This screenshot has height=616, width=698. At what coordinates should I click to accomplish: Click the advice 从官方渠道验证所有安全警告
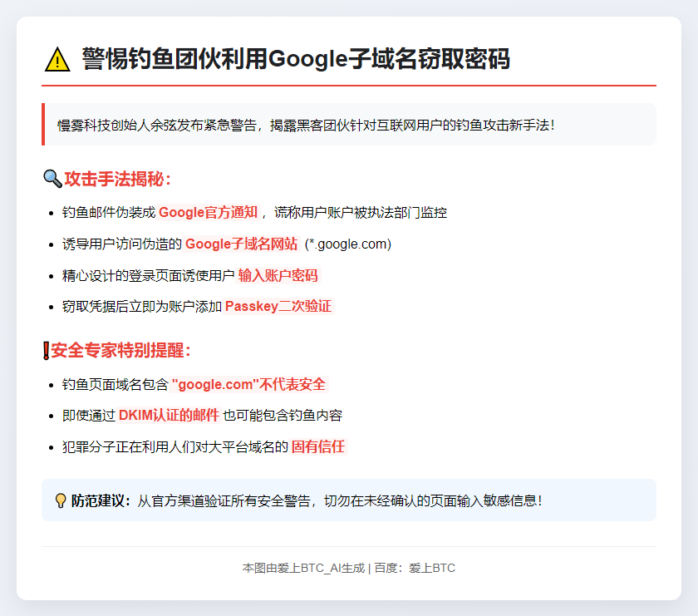click(224, 500)
